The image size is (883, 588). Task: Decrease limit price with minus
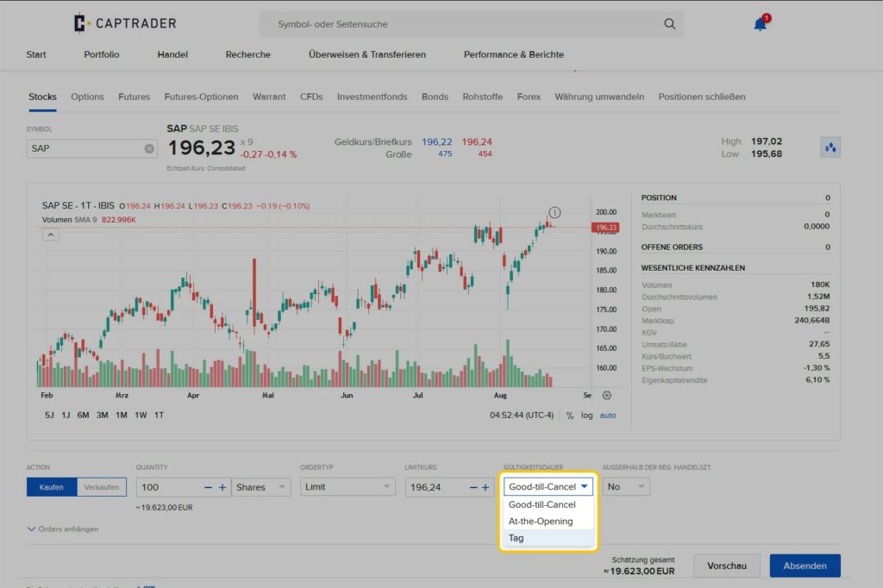coord(473,487)
